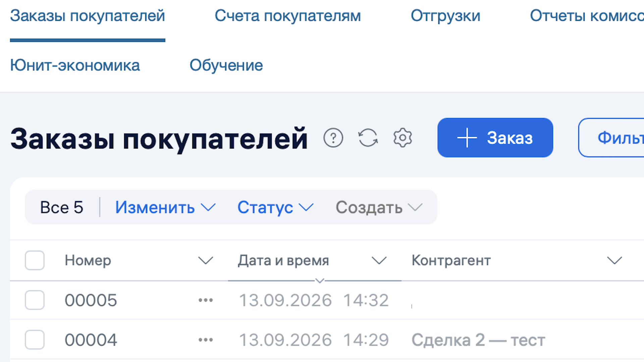The image size is (644, 362).
Task: Open order number 00005
Action: click(x=91, y=300)
